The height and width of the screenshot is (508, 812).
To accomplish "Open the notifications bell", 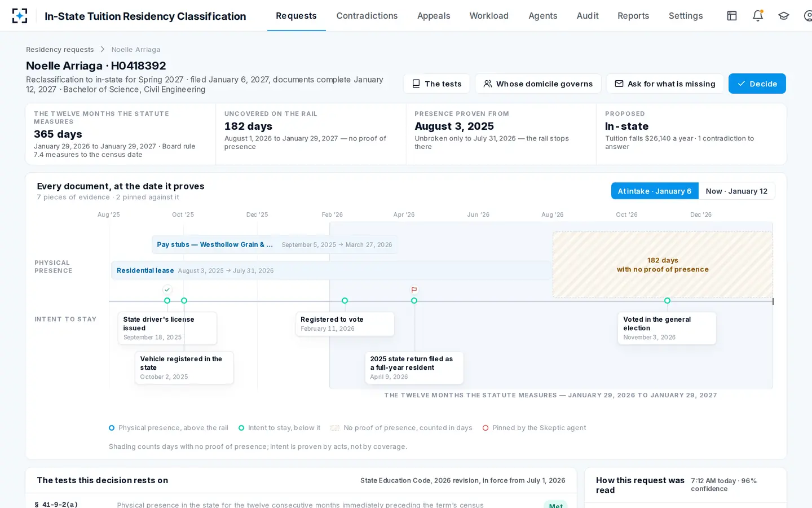I will pyautogui.click(x=758, y=16).
